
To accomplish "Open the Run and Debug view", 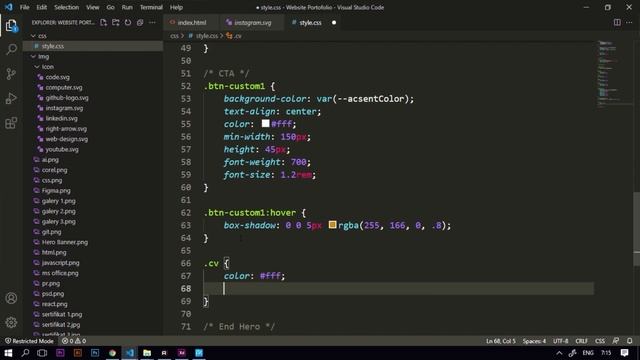I will coord(11,98).
